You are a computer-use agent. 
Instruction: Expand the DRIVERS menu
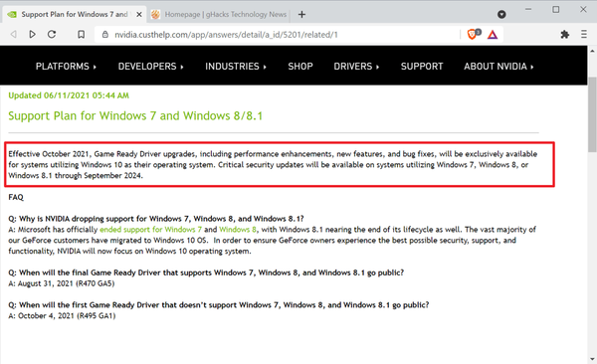point(356,67)
